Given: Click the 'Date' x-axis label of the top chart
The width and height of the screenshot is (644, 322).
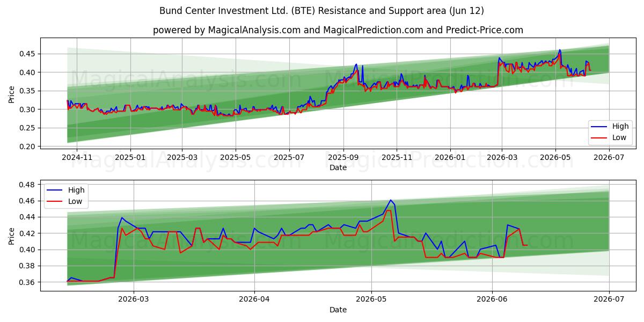Looking at the screenshot, I should click(x=338, y=167).
